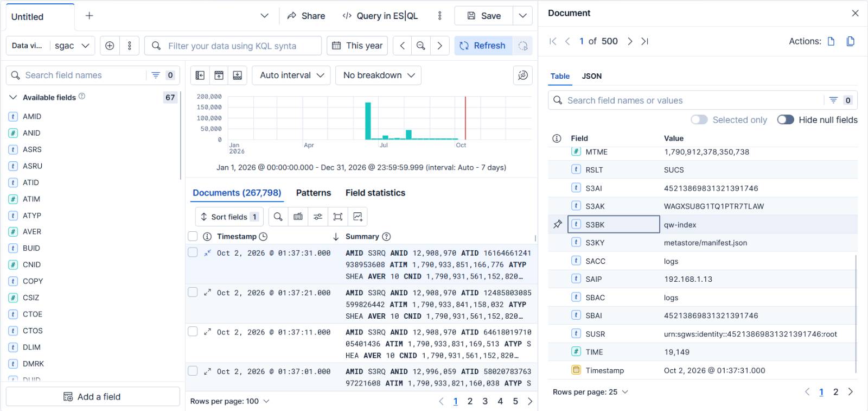Open the display density keyboard icon

click(x=298, y=217)
